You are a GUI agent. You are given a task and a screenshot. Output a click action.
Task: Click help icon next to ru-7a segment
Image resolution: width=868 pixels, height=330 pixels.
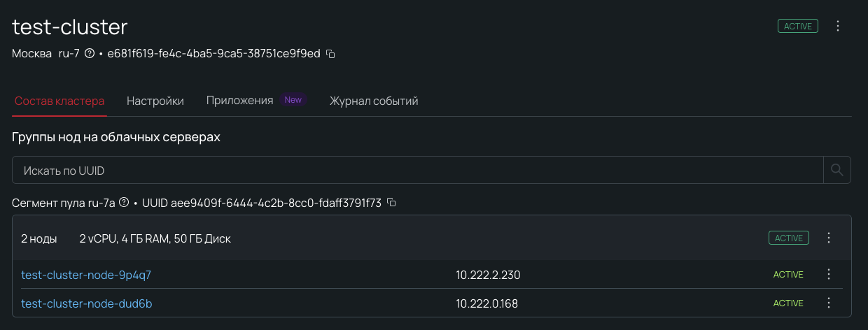click(124, 203)
